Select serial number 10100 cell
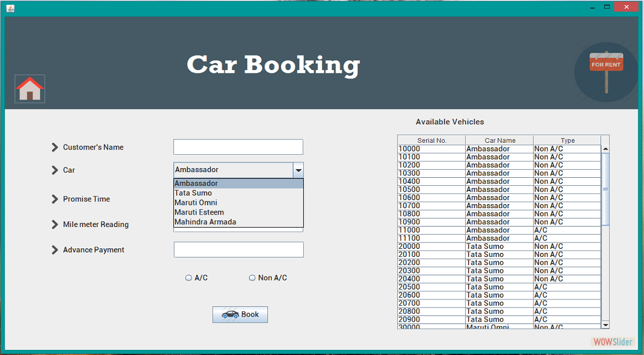This screenshot has height=355, width=644. coord(432,157)
